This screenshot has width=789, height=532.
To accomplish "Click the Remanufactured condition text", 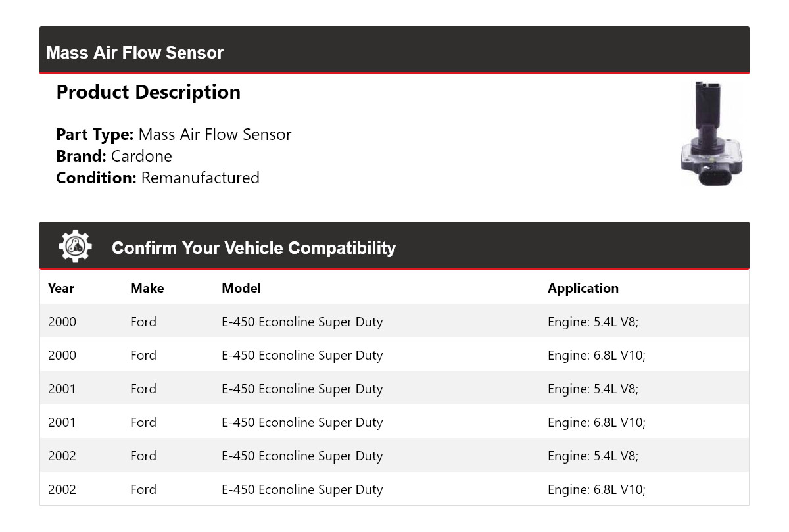I will (200, 178).
